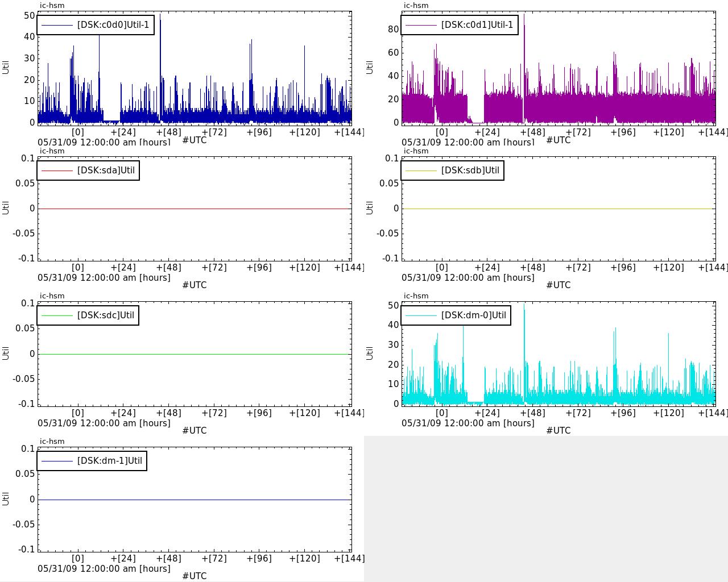The height and width of the screenshot is (582, 728).
Task: Click the +[72] tick under the sda chart
Action: point(214,267)
